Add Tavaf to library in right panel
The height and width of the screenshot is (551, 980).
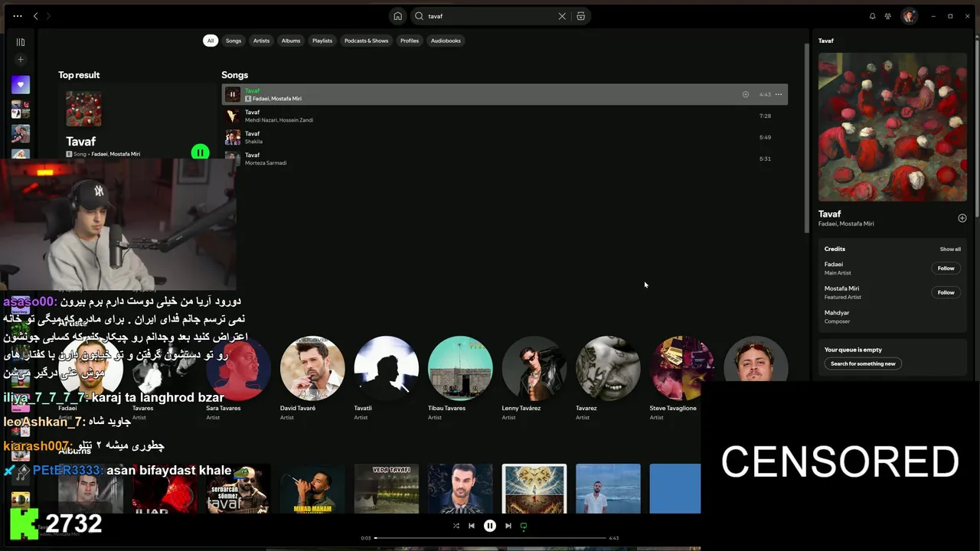962,218
